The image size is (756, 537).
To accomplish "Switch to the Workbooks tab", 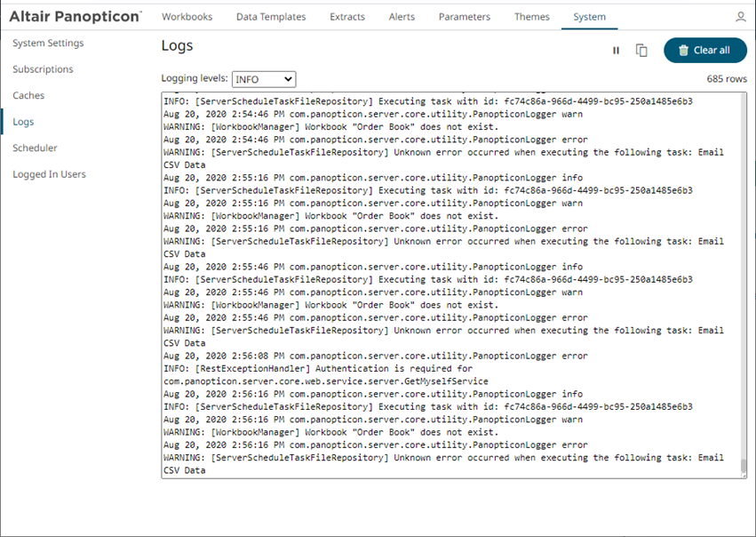I will [x=186, y=17].
